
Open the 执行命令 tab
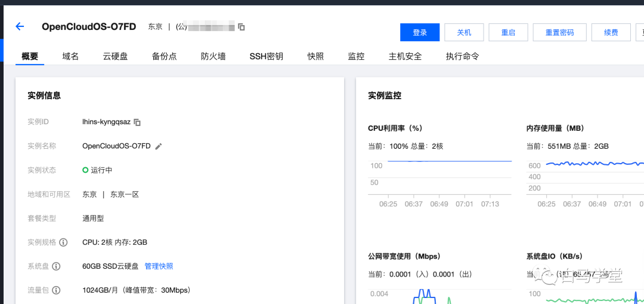[462, 56]
